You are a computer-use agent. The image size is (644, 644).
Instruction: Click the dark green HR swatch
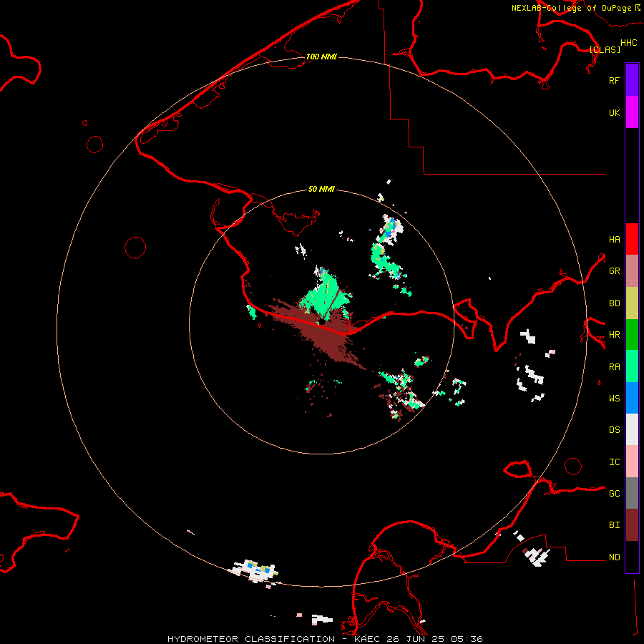coord(632,335)
